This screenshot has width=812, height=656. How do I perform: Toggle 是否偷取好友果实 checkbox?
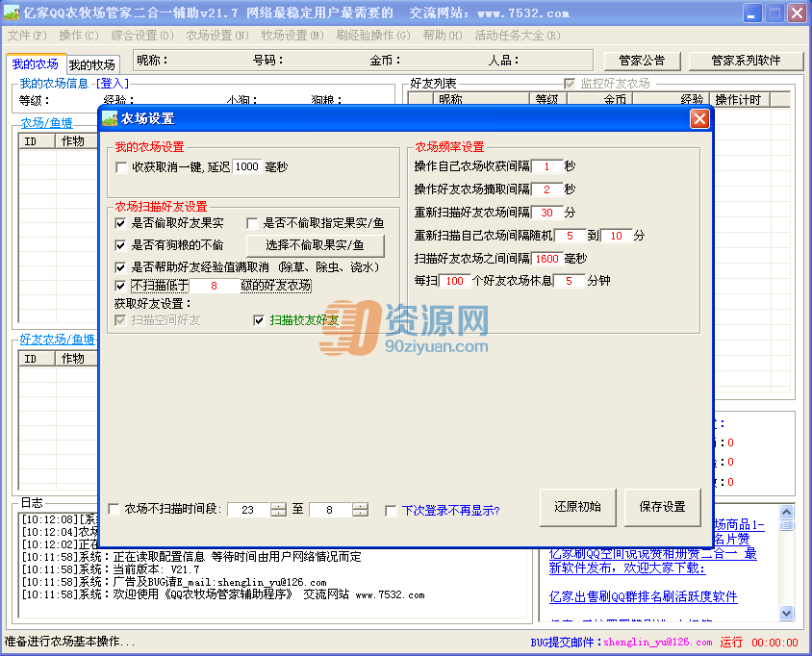click(120, 223)
